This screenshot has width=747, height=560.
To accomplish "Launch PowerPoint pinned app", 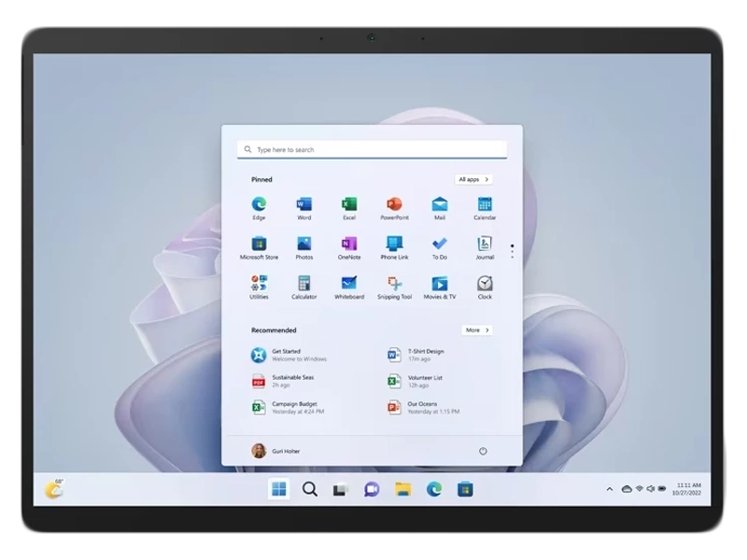I will [x=394, y=208].
